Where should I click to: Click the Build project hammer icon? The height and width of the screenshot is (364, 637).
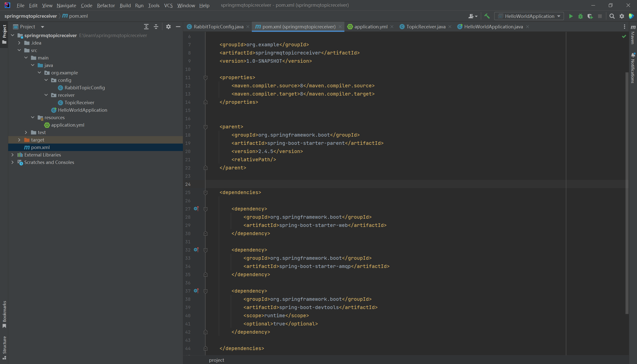point(487,16)
